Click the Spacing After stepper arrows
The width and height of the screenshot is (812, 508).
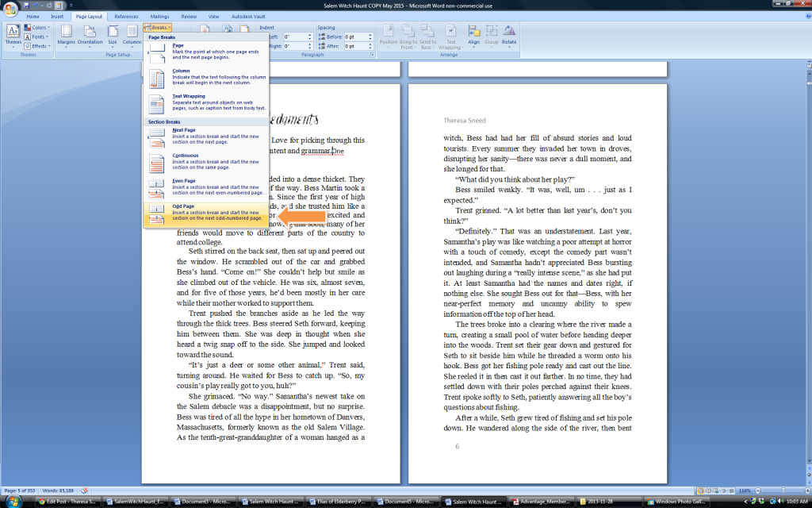(x=370, y=46)
